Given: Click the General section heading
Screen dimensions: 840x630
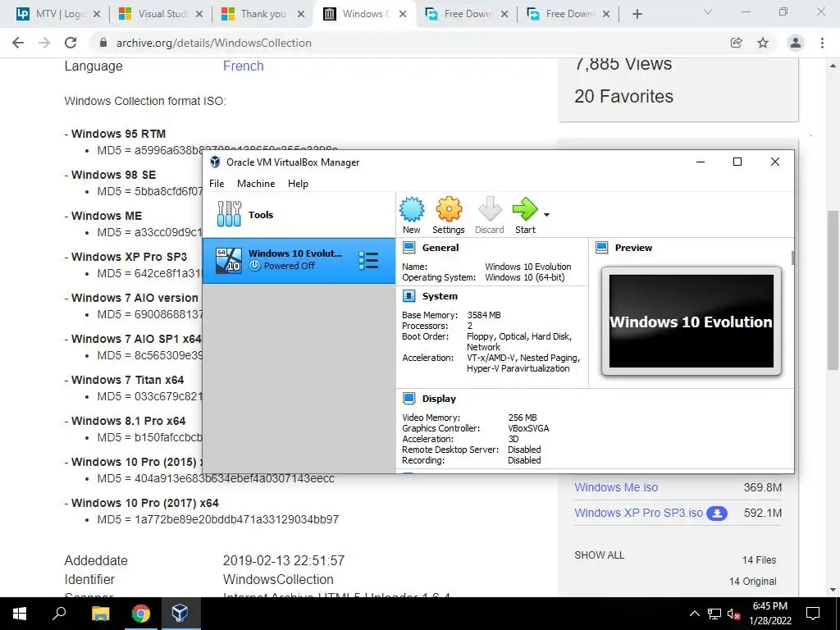Looking at the screenshot, I should pyautogui.click(x=441, y=248).
